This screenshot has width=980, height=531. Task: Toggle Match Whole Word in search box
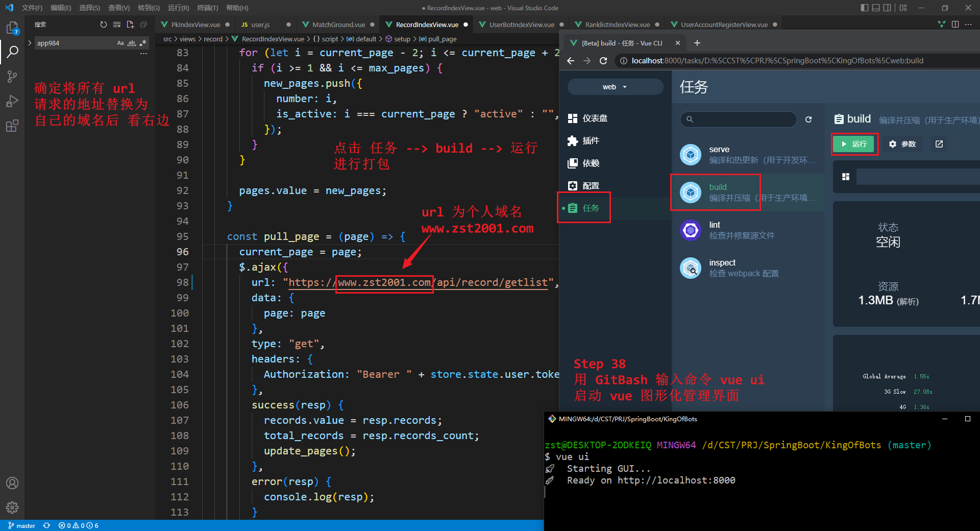(132, 43)
